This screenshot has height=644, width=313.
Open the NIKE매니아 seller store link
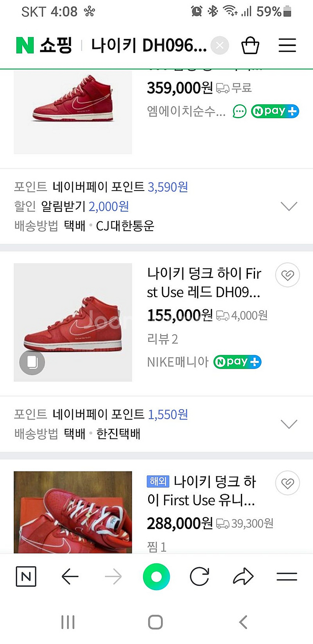coord(177,362)
